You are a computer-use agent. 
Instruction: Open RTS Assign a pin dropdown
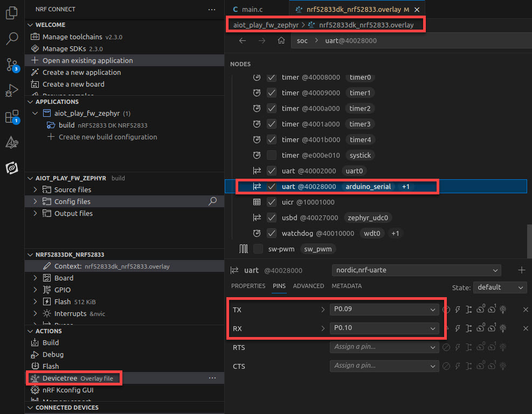point(384,347)
